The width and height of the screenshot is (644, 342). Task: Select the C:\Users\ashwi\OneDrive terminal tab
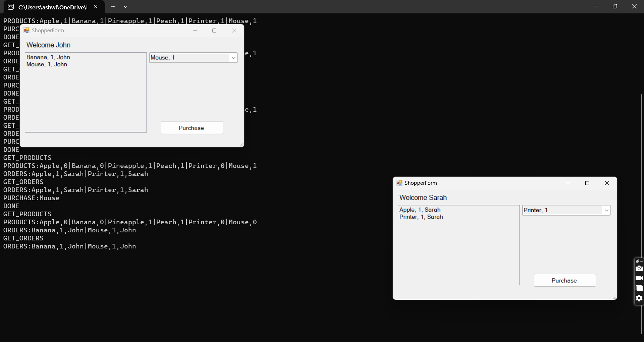53,7
